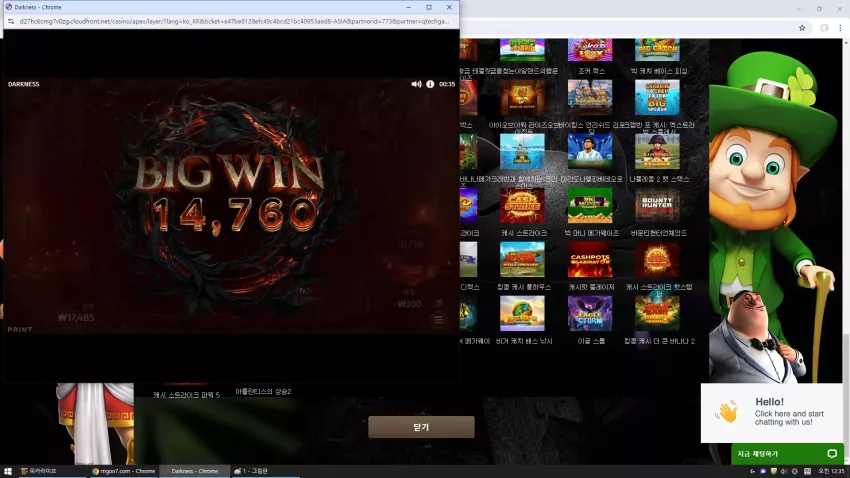
Task: Open the Bounty Hunter game
Action: [x=657, y=206]
